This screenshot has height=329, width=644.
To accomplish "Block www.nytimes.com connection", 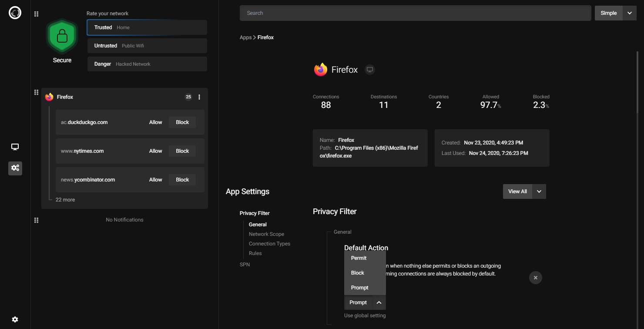I will (182, 151).
